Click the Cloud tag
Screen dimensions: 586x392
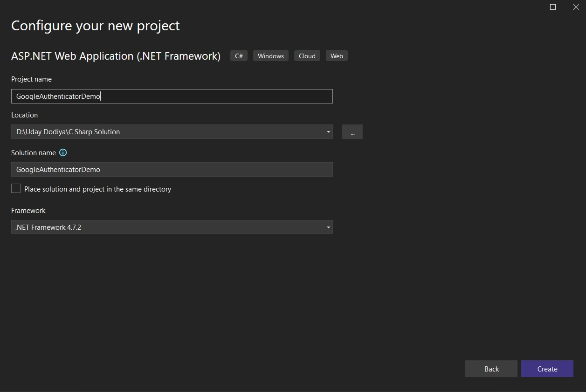[307, 56]
